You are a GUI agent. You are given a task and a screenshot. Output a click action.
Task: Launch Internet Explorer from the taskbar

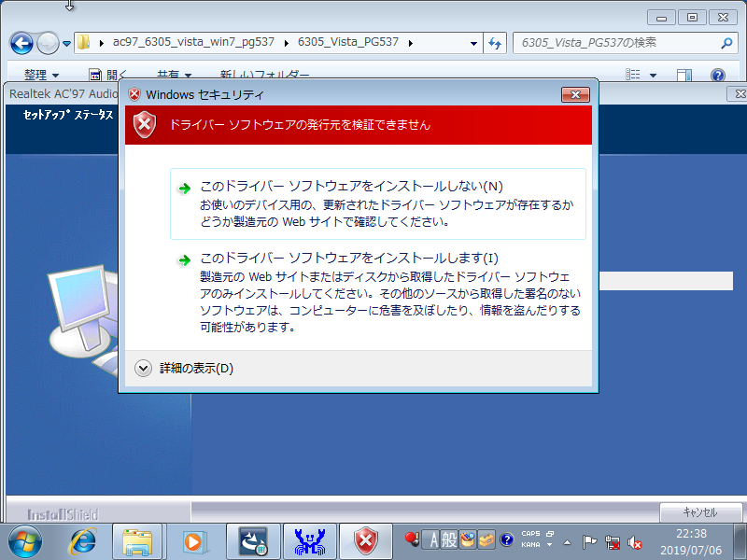point(82,542)
